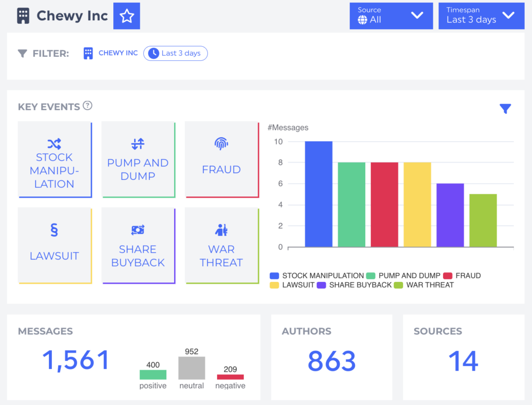This screenshot has width=532, height=405.
Task: Open the Timespan dropdown
Action: pyautogui.click(x=481, y=16)
